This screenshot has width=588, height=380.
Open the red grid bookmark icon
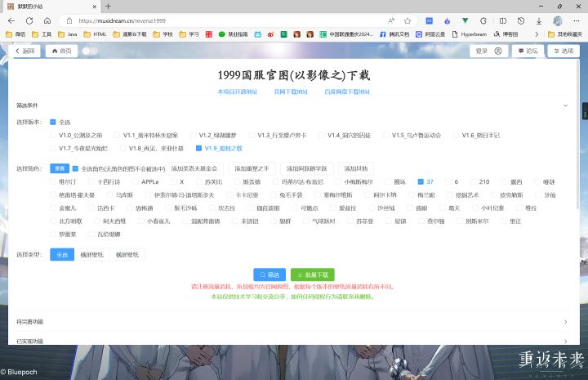tap(209, 34)
